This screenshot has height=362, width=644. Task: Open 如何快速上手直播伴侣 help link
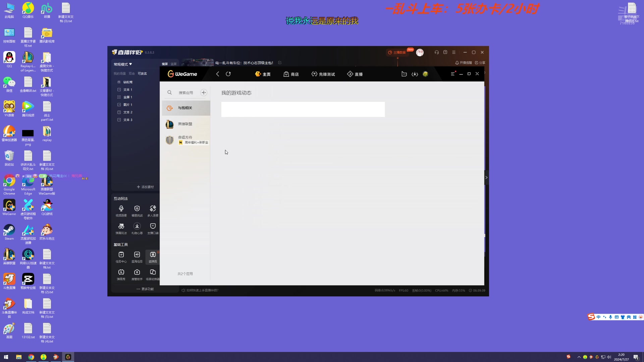point(200,291)
